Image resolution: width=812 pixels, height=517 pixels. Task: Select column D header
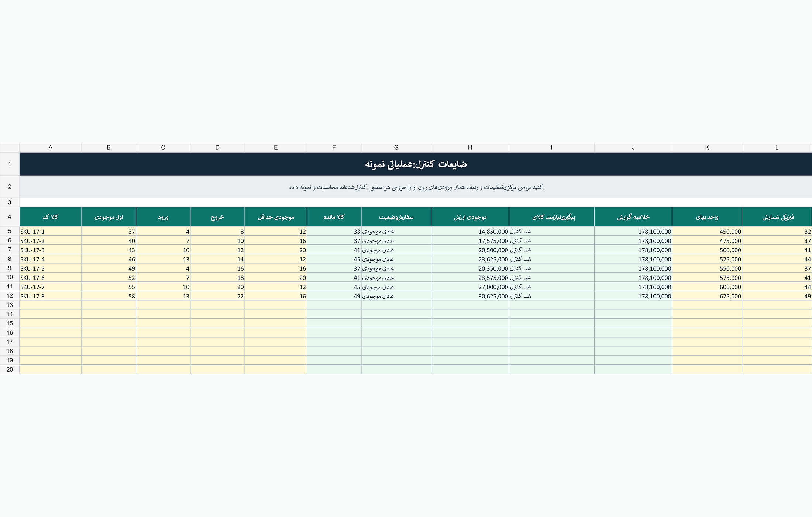coord(217,147)
